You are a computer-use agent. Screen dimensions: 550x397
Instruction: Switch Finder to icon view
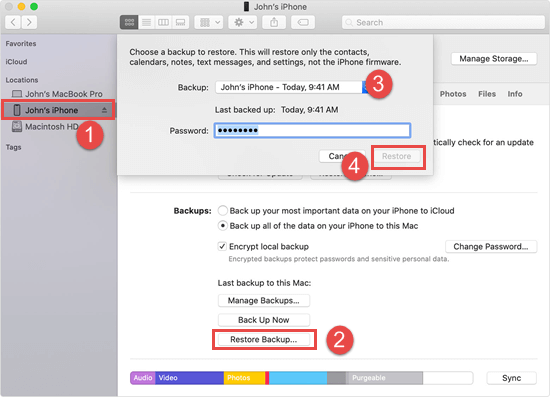[129, 22]
